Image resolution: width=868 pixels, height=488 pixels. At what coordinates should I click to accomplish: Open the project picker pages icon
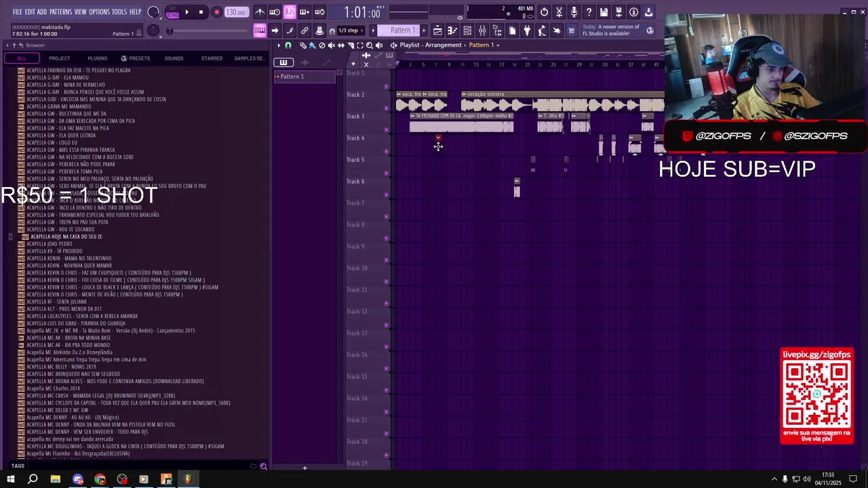click(512, 30)
